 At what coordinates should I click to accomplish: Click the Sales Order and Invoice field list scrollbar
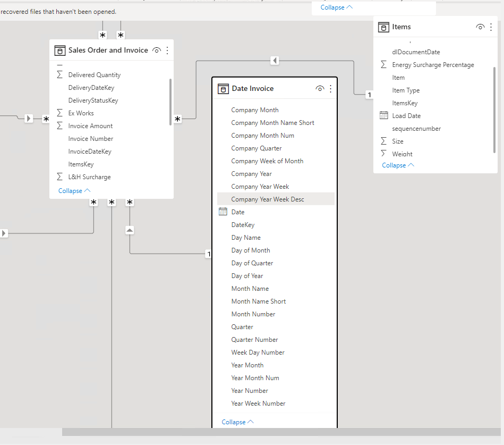(170, 102)
